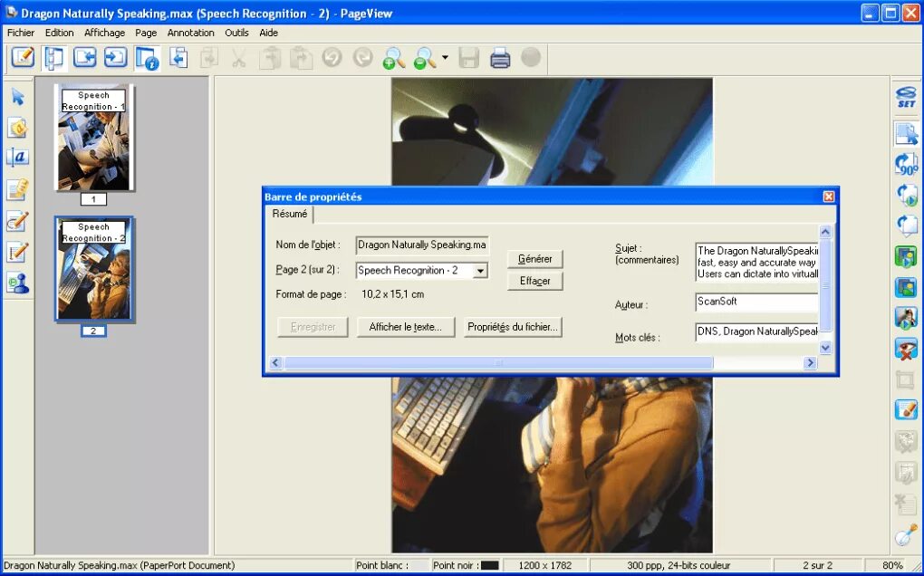Click the return-to-desktop page icon with blue arrow
Viewport: 924px width, 576px height.
pyautogui.click(x=178, y=58)
